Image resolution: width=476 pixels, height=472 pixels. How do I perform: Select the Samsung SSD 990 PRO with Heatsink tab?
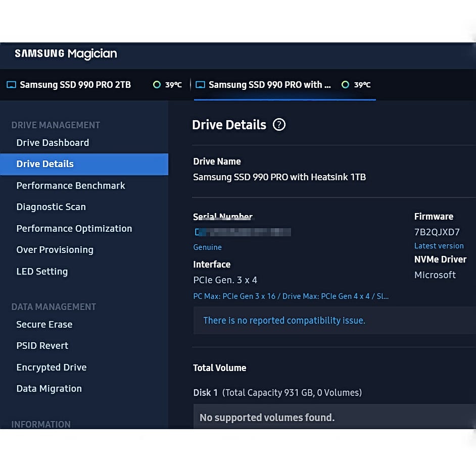pos(270,85)
